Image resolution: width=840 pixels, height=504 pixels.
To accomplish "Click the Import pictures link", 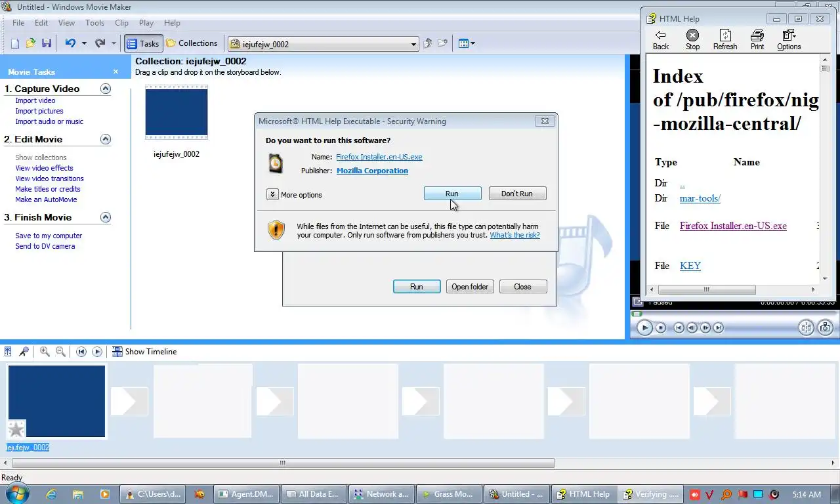I will [39, 111].
